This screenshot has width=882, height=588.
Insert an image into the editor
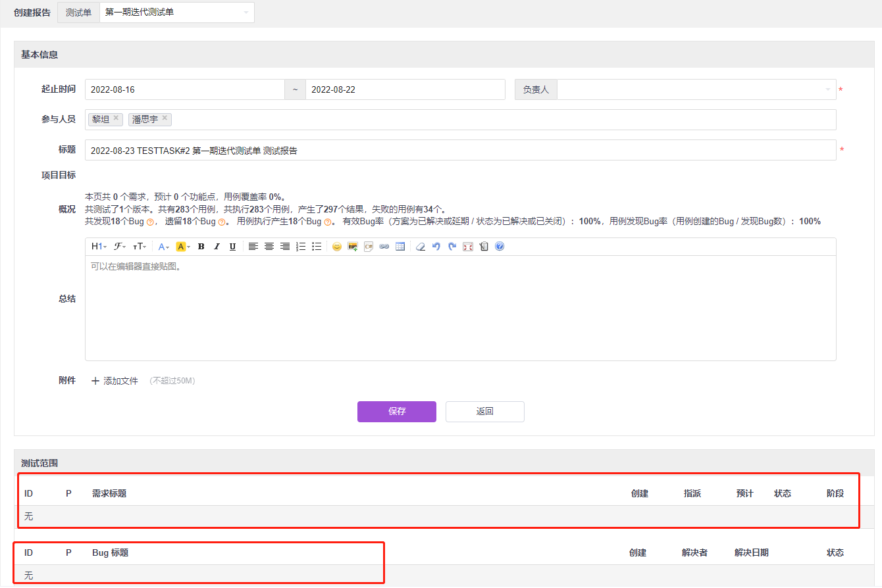pos(353,247)
